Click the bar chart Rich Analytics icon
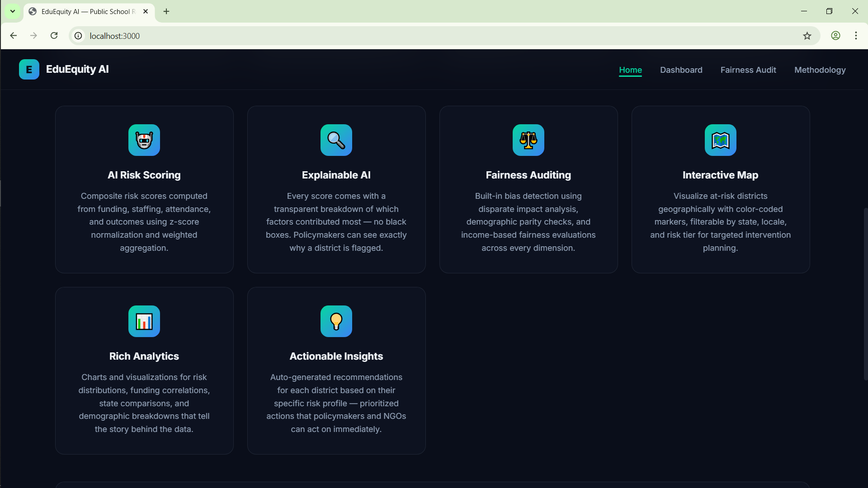This screenshot has height=488, width=868. tap(144, 321)
